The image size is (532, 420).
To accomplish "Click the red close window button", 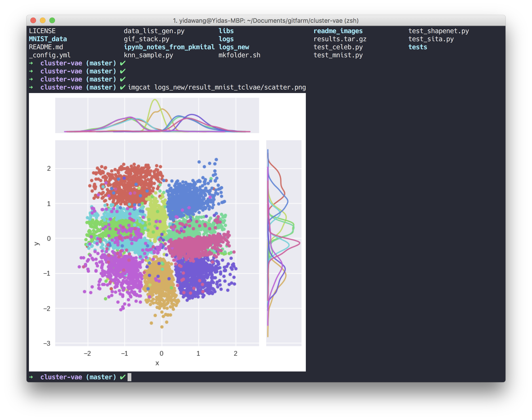I will (33, 20).
